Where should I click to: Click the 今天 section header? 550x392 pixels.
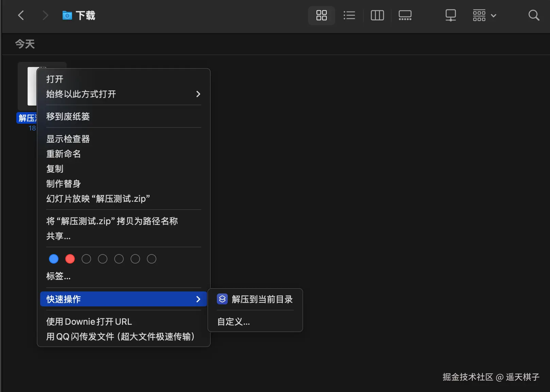pos(25,44)
